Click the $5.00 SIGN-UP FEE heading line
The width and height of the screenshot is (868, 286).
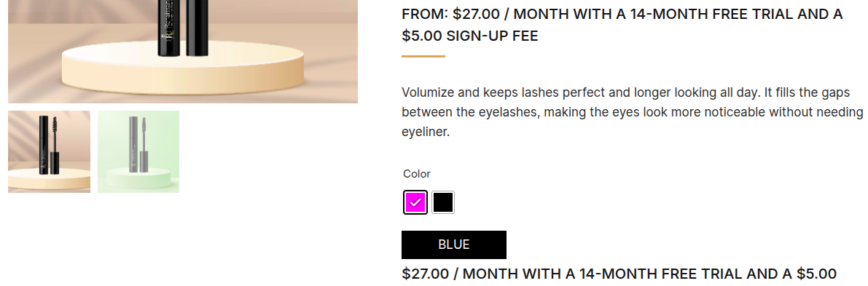tap(470, 36)
